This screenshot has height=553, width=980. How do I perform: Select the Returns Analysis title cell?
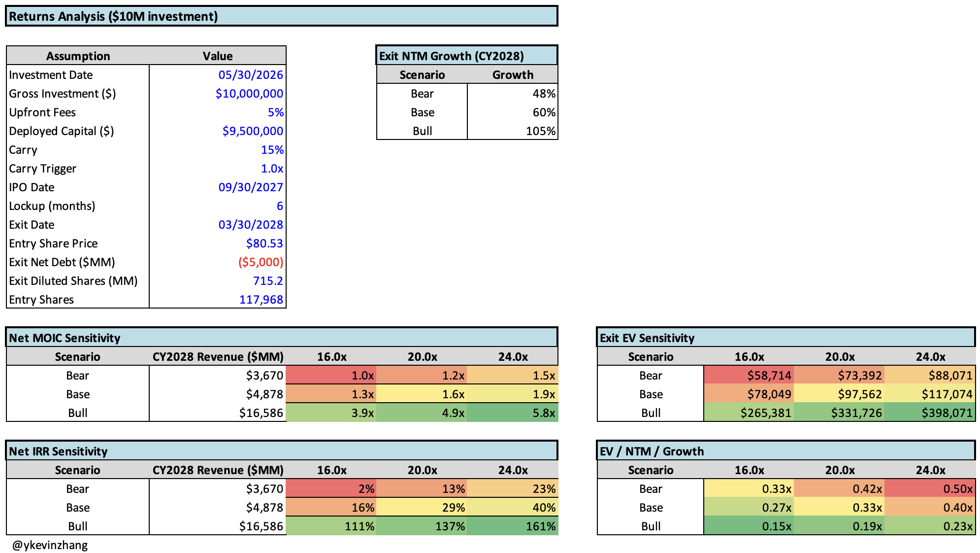pyautogui.click(x=281, y=16)
